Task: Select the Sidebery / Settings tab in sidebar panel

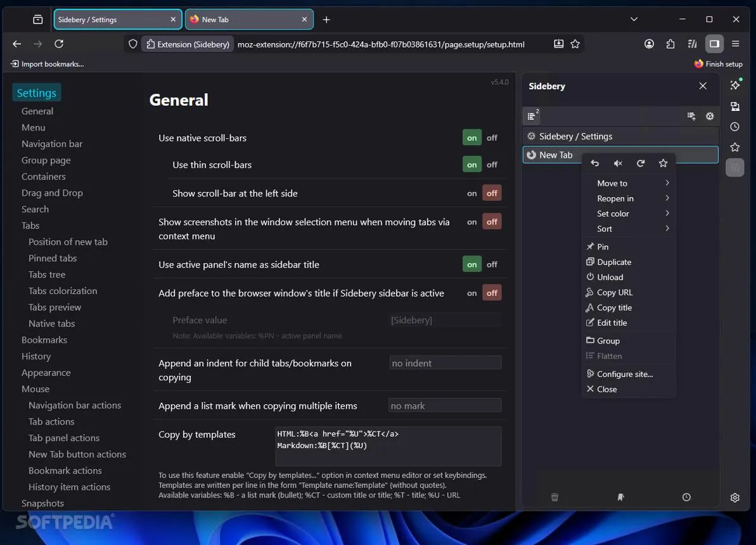Action: (x=620, y=136)
